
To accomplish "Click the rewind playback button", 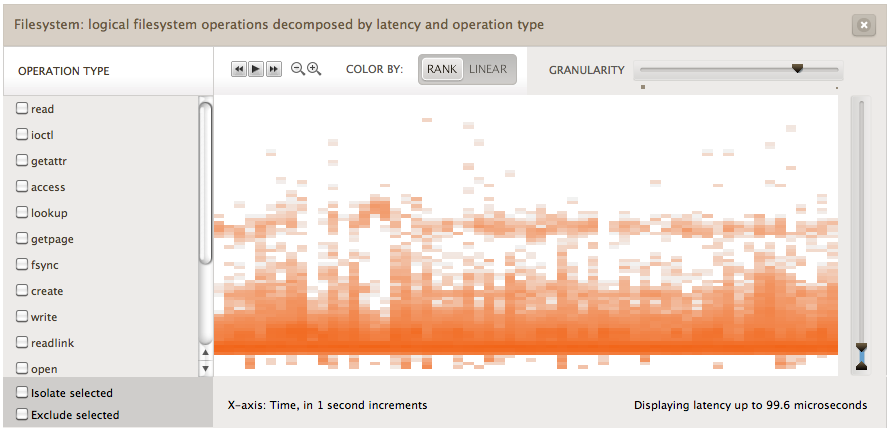I will coord(238,69).
